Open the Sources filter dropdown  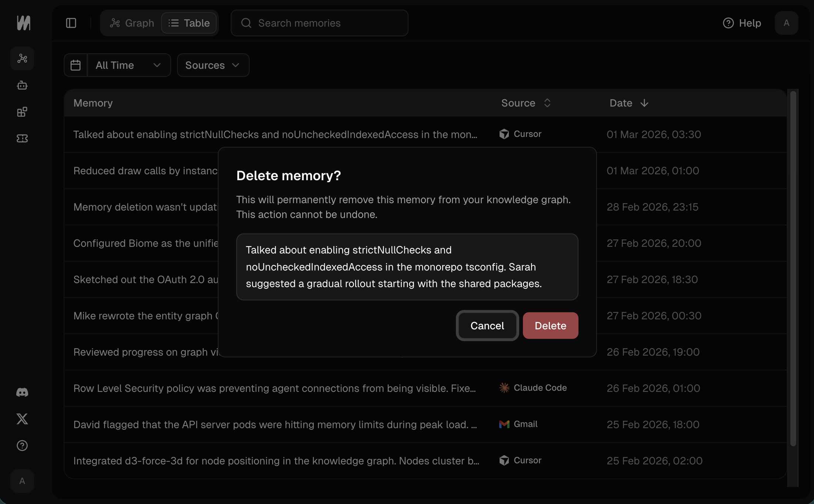213,65
